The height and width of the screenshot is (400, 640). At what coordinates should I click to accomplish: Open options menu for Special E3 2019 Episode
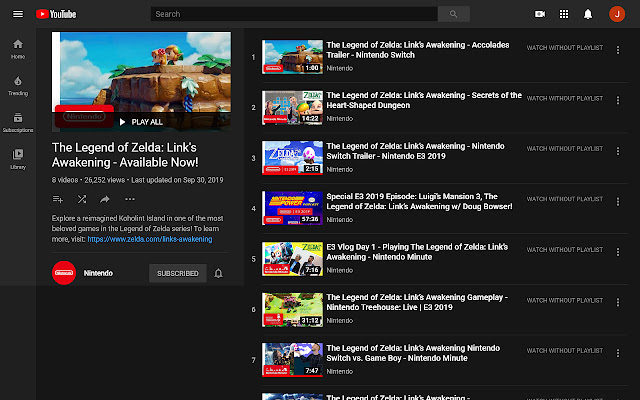[x=618, y=202]
